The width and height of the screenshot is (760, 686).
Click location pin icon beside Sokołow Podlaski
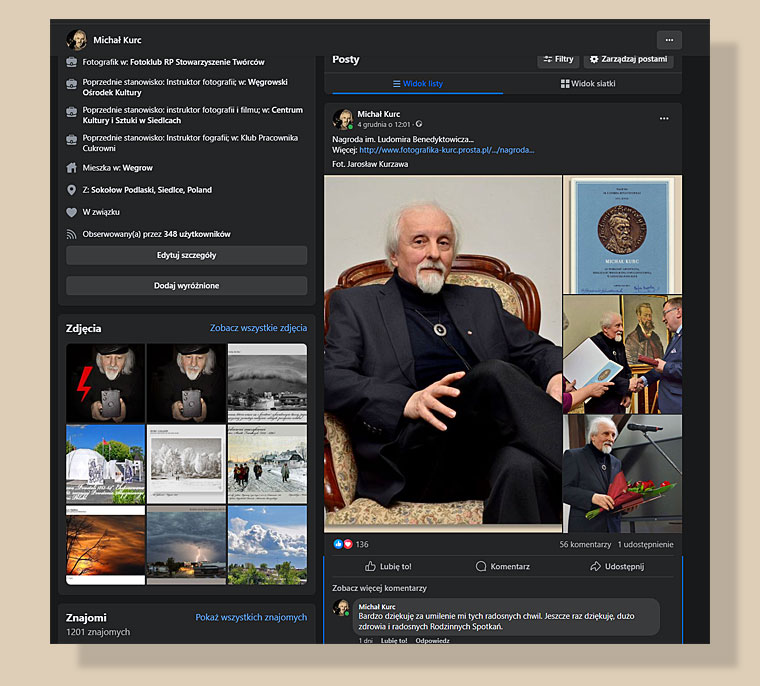[71, 190]
